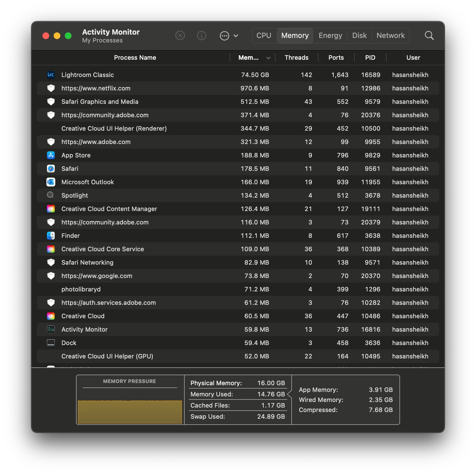Screen dimensions: 476x474
Task: Sort by the User column header
Action: pos(413,58)
